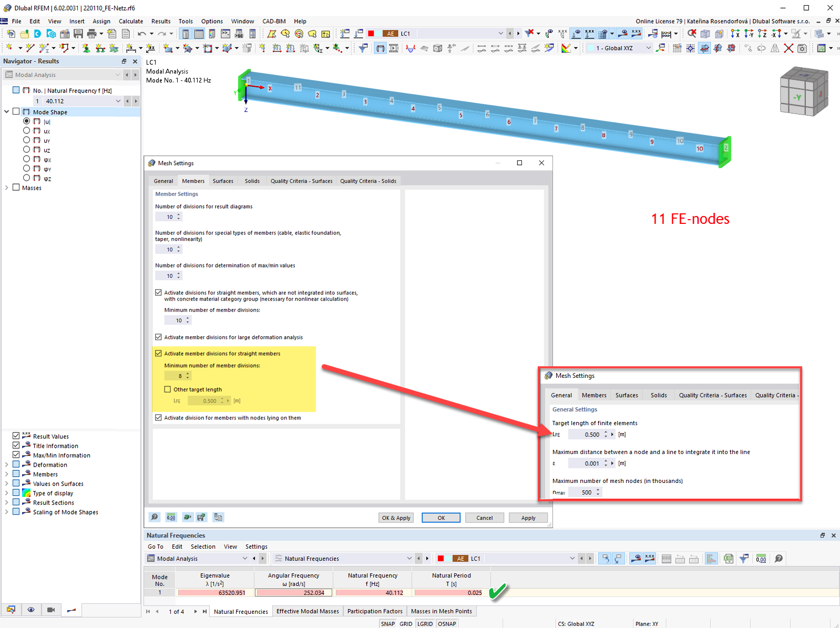This screenshot has width=840, height=628.
Task: Uncheck Activate member divisions for straight members
Action: click(158, 354)
